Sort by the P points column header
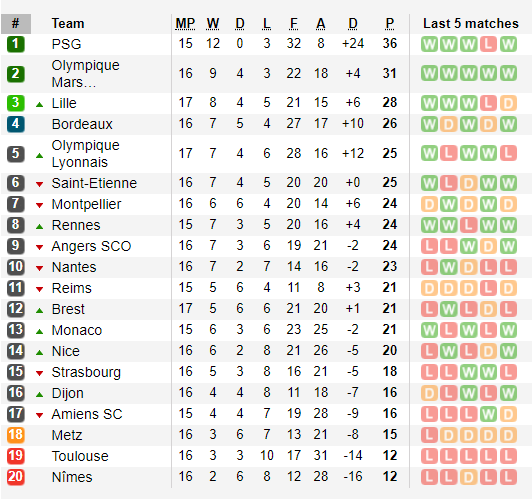Viewport: 532px width, 499px height. click(390, 23)
